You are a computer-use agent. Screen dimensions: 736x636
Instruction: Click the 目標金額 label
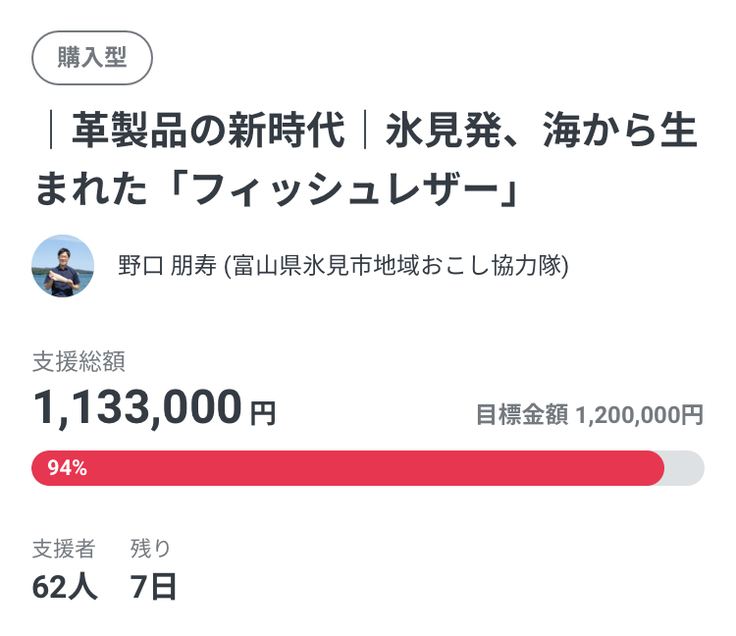coord(522,414)
